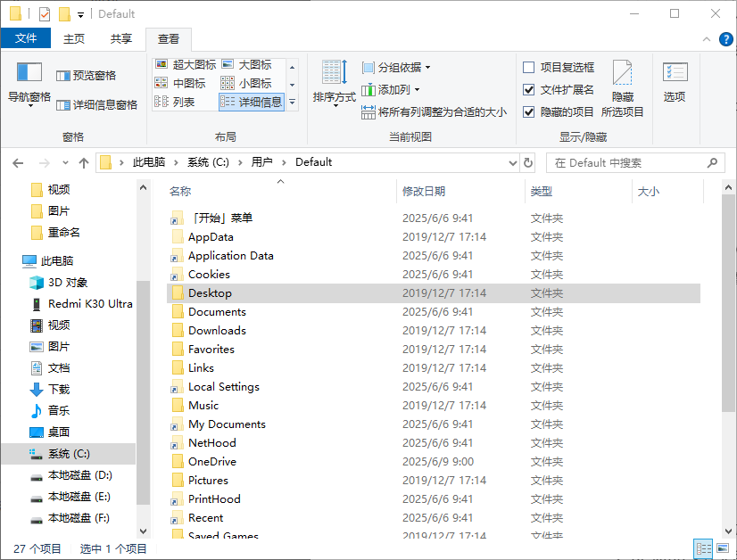Viewport: 737px width, 560px height.
Task: Open the 文件 menu
Action: pos(27,38)
